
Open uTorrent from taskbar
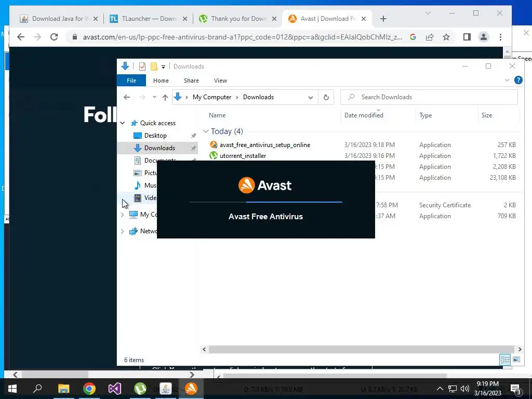[140, 389]
